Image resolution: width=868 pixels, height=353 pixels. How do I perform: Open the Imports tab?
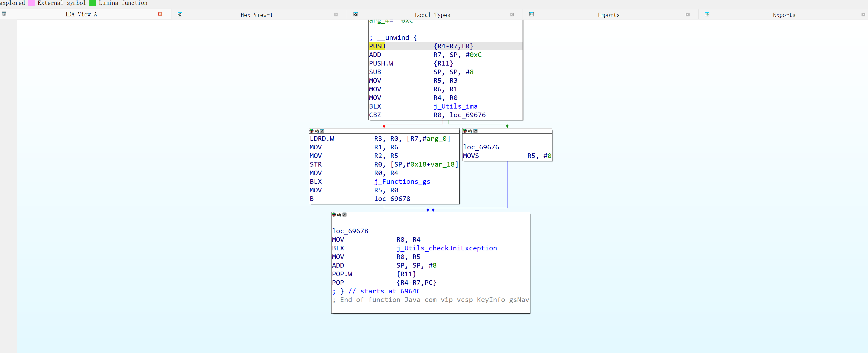point(608,15)
